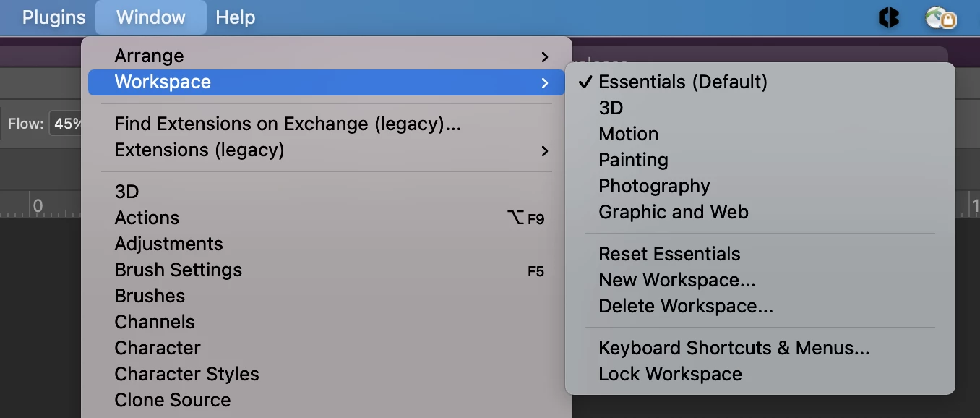Open Keyboard Shortcuts & Menus

click(734, 348)
